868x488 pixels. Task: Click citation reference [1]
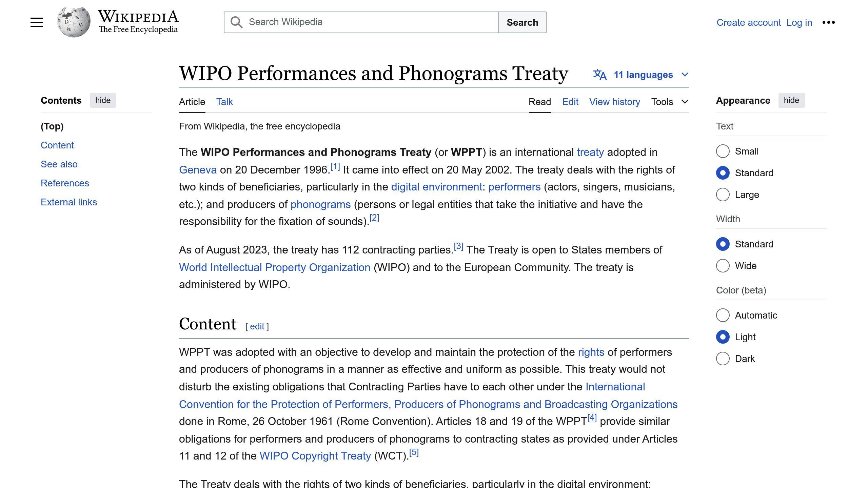(335, 166)
